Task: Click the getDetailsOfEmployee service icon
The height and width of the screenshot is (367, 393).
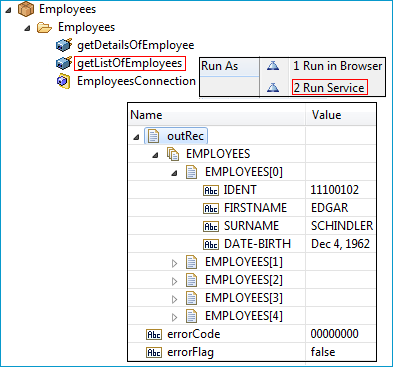Action: click(64, 45)
